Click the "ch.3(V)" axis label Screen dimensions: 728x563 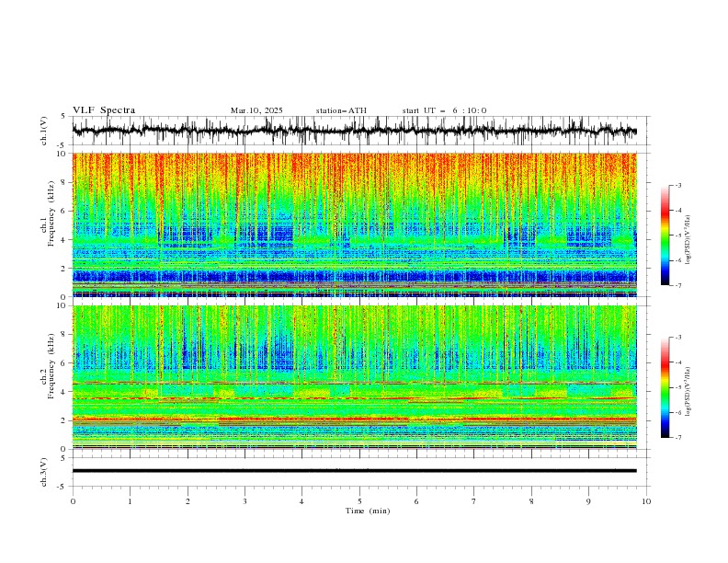[44, 472]
